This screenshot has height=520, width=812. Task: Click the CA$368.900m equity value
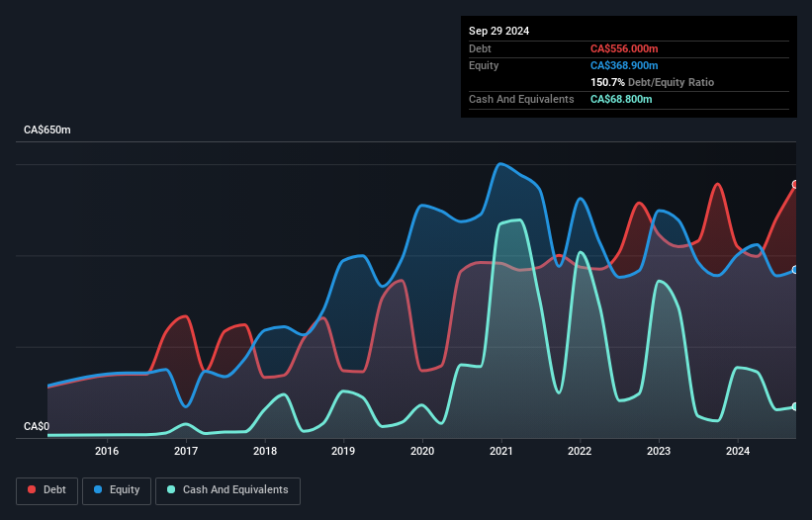[624, 65]
